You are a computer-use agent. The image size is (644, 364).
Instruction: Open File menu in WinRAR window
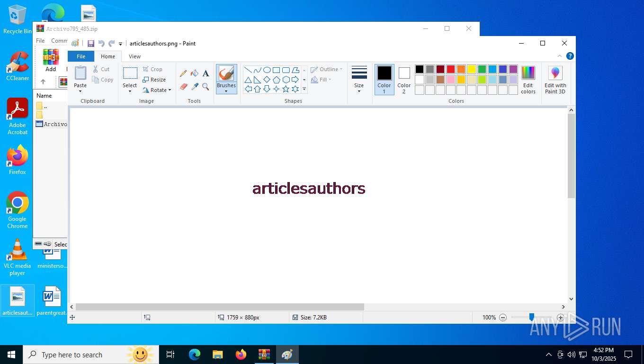click(41, 41)
